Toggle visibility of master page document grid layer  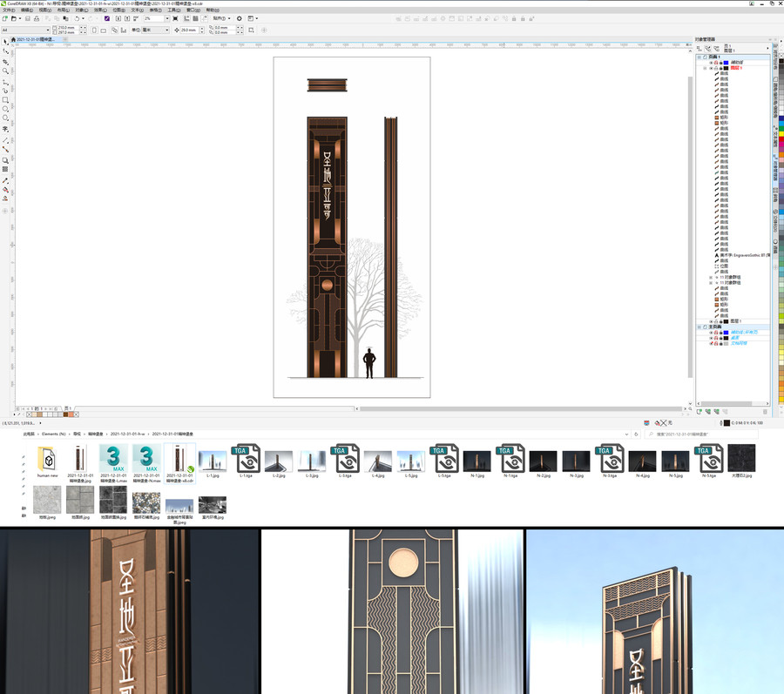tap(711, 343)
